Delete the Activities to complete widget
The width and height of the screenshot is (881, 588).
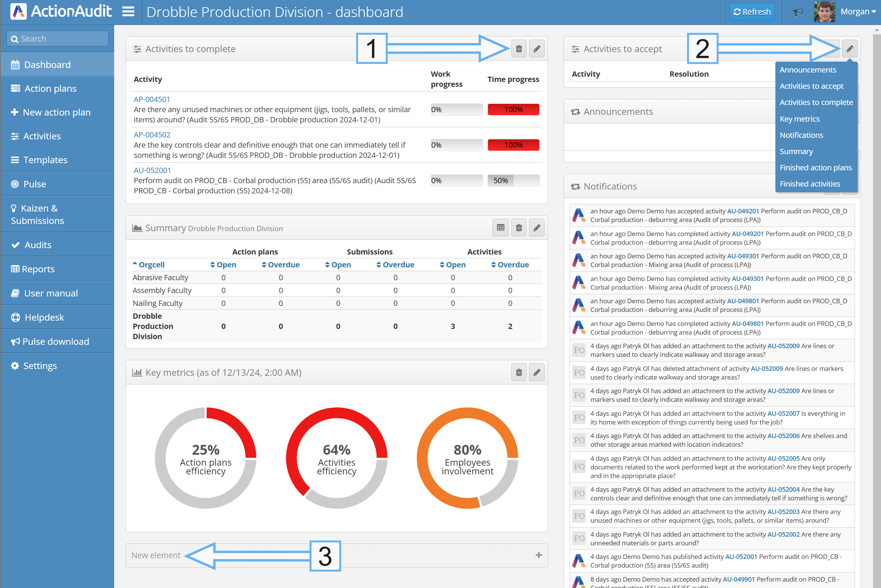tap(519, 49)
